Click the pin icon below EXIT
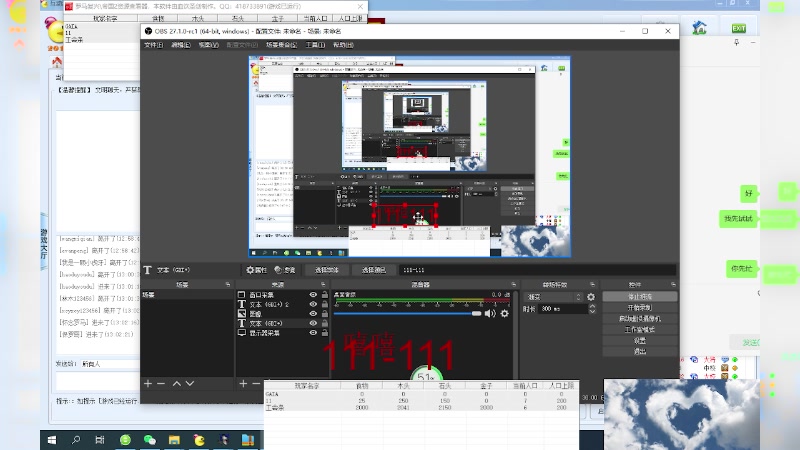The height and width of the screenshot is (450, 800). [737, 42]
